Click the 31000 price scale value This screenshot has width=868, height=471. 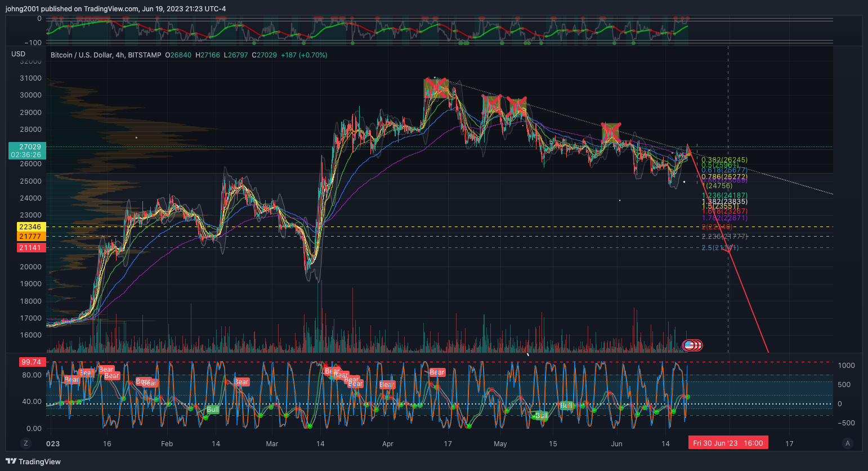click(x=31, y=78)
